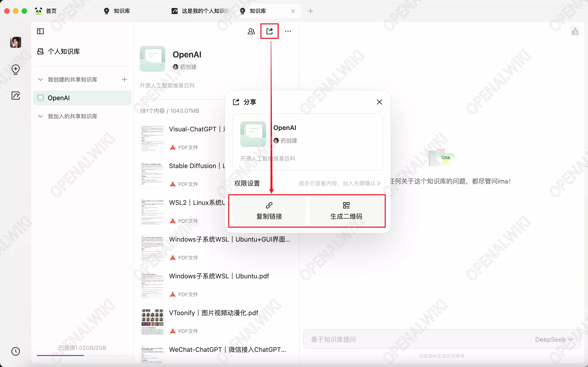This screenshot has height=367, width=588.
Task: Add a new shared knowledge base
Action: (x=124, y=79)
